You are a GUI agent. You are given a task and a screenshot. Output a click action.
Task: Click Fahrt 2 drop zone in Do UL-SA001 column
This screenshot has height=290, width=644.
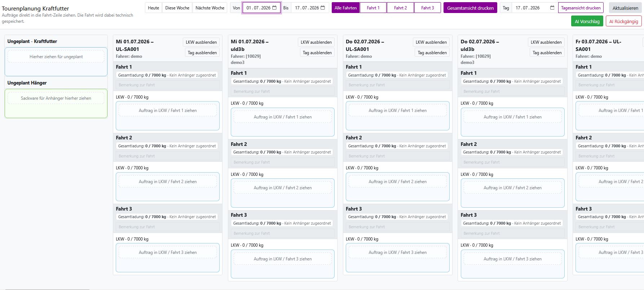[398, 187]
